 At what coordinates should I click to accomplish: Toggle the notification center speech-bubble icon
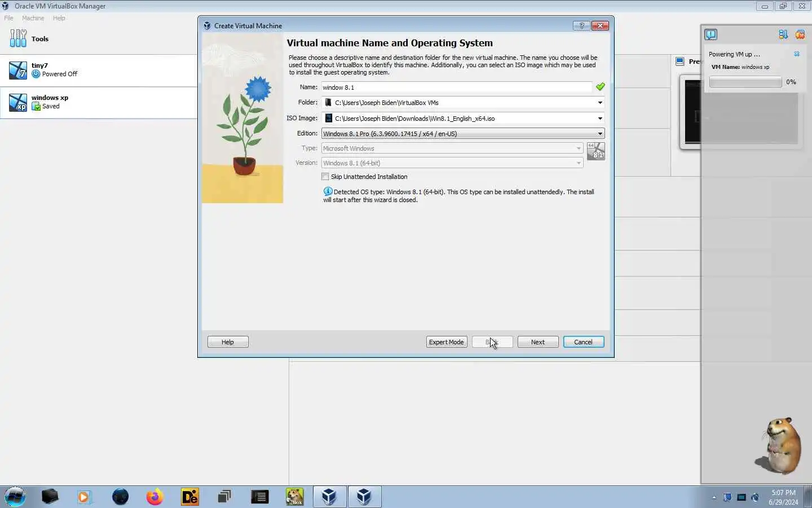[711, 35]
